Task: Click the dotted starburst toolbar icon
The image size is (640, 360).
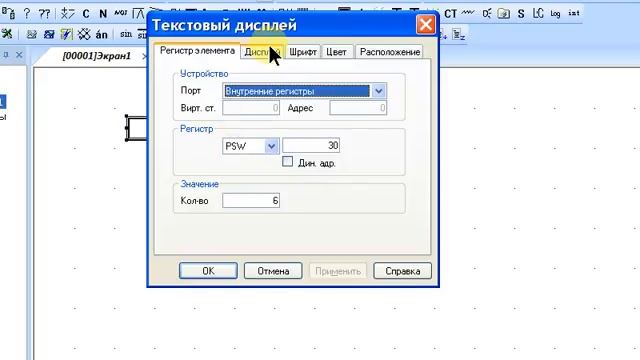Action: 84,34
